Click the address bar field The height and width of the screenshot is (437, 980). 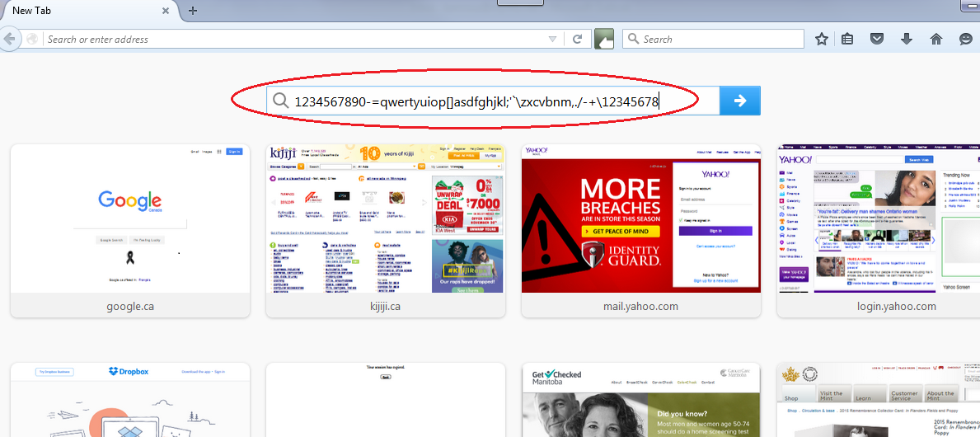point(295,39)
